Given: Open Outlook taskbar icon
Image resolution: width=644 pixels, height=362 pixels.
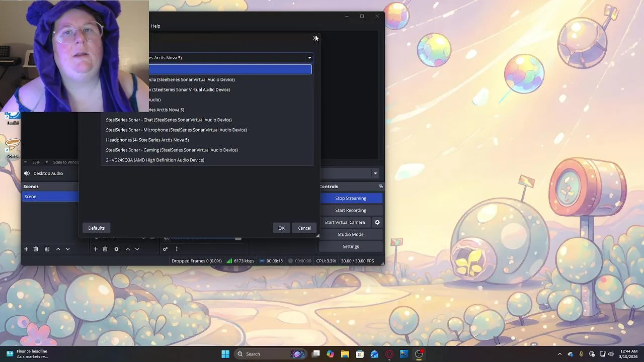Looking at the screenshot, I should coord(374,354).
